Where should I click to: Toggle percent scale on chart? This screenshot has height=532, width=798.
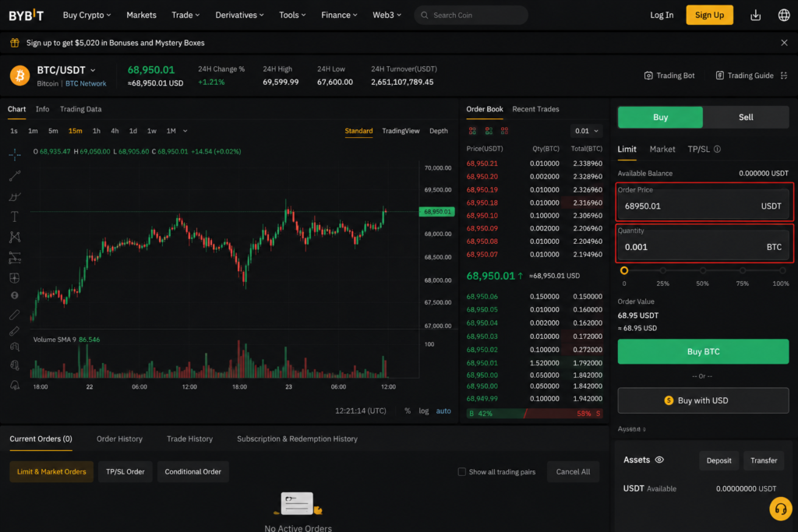point(407,411)
